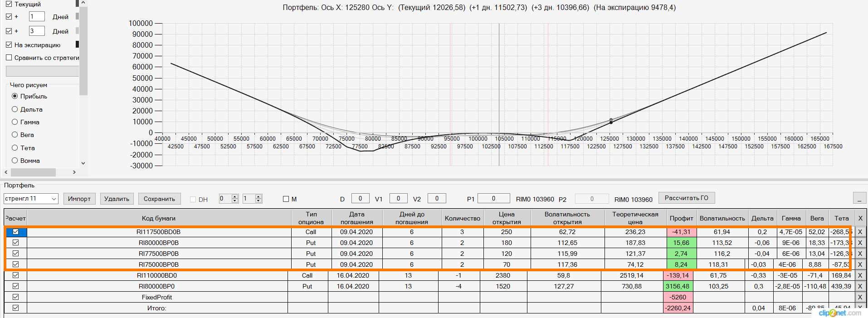This screenshot has height=318, width=868.
Task: Click the Рассчитать ГО button
Action: tap(687, 198)
